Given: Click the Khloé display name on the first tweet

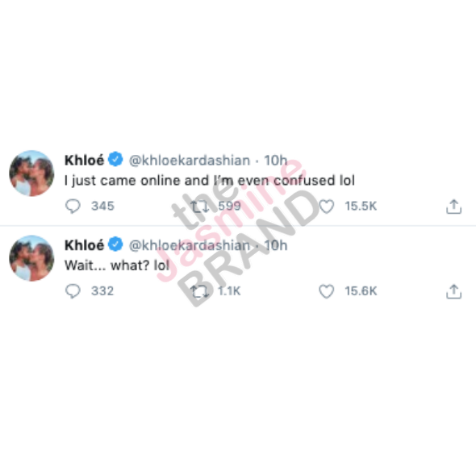Looking at the screenshot, I should coord(85,161).
